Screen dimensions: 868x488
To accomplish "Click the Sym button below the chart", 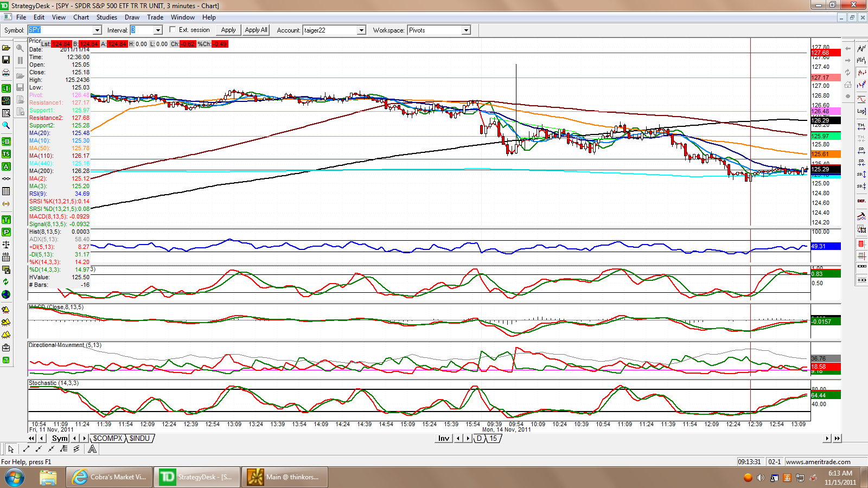I will click(x=60, y=438).
